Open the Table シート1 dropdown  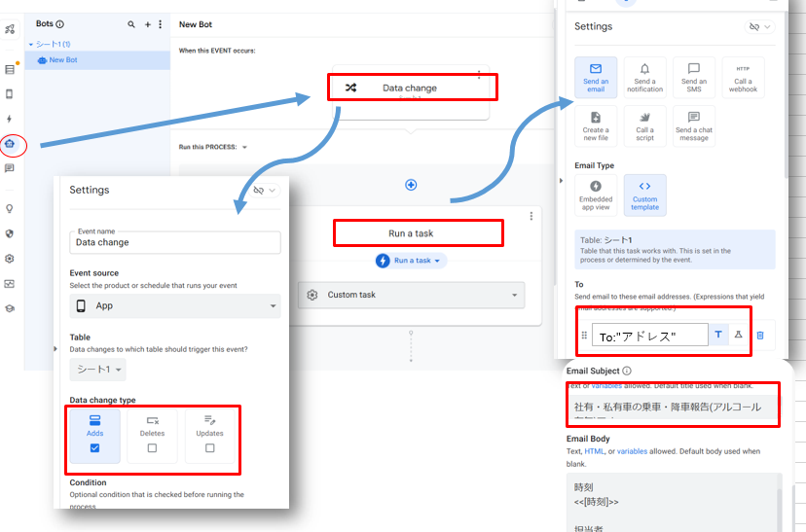97,370
